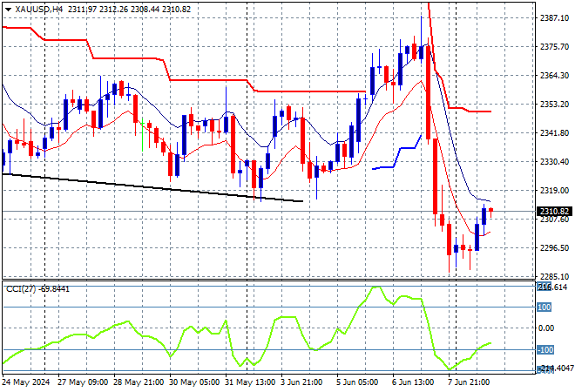Click the 2341.80 price scale label

pyautogui.click(x=554, y=132)
